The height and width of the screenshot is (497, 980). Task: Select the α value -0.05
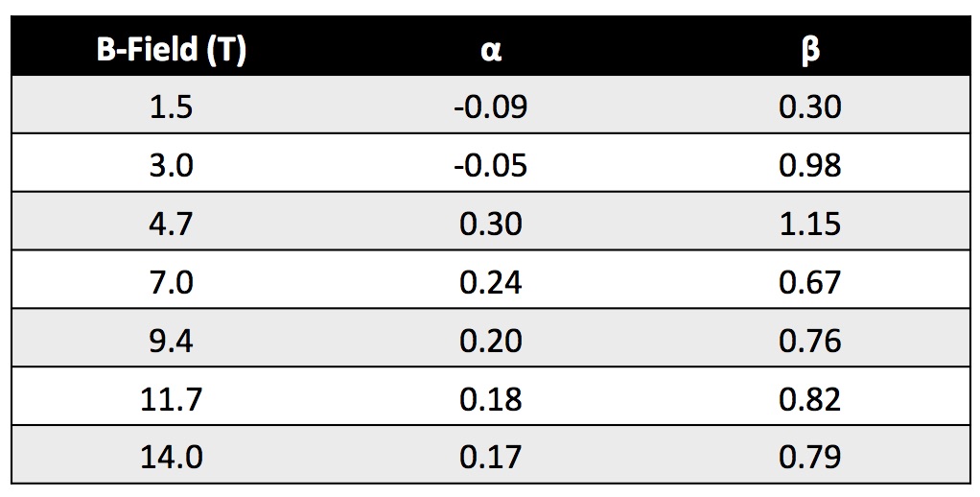point(490,165)
